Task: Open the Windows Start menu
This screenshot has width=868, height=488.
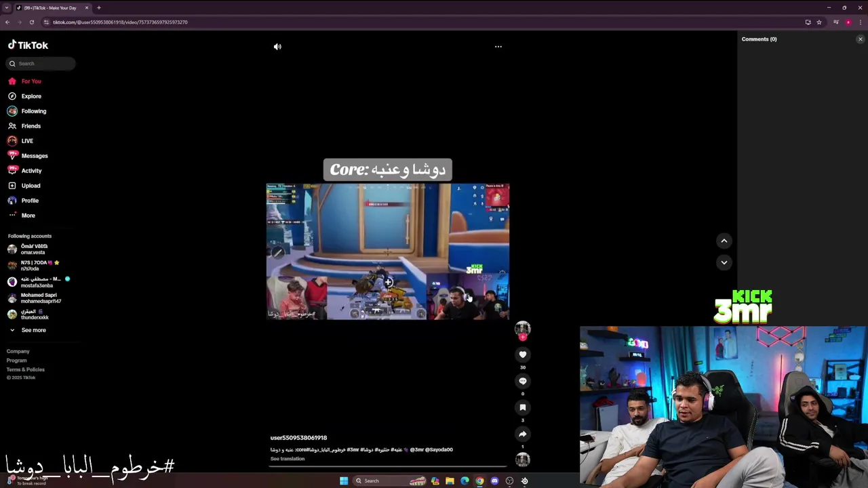Action: tap(344, 481)
